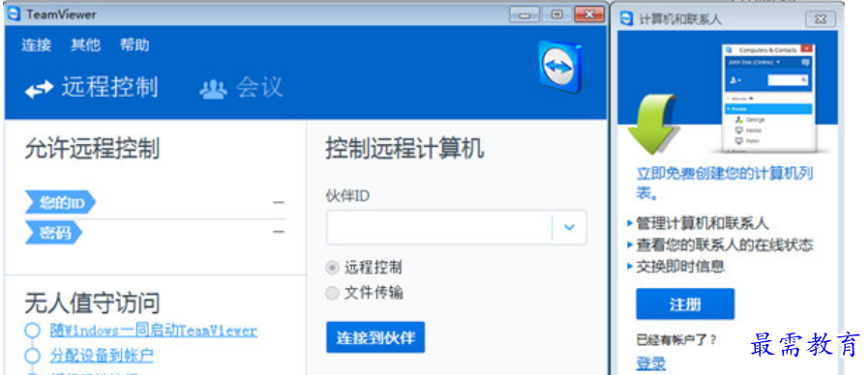Maximize the TeamViewer window

coord(555,14)
